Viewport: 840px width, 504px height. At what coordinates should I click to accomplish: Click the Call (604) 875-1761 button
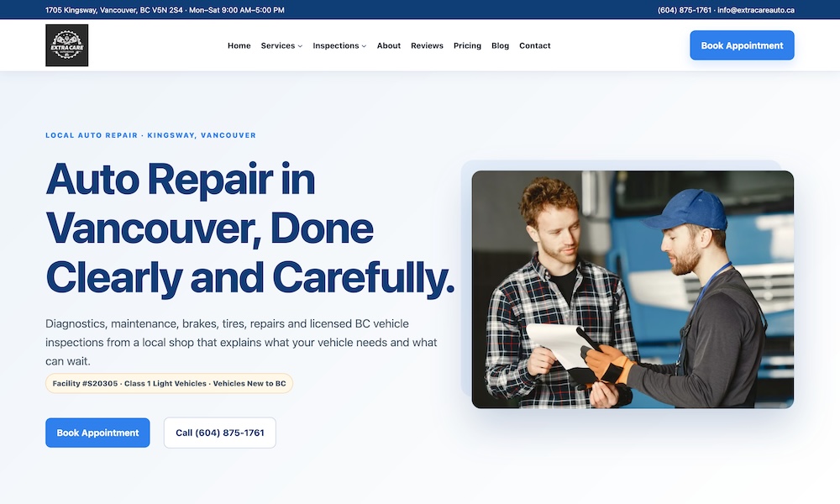point(219,433)
